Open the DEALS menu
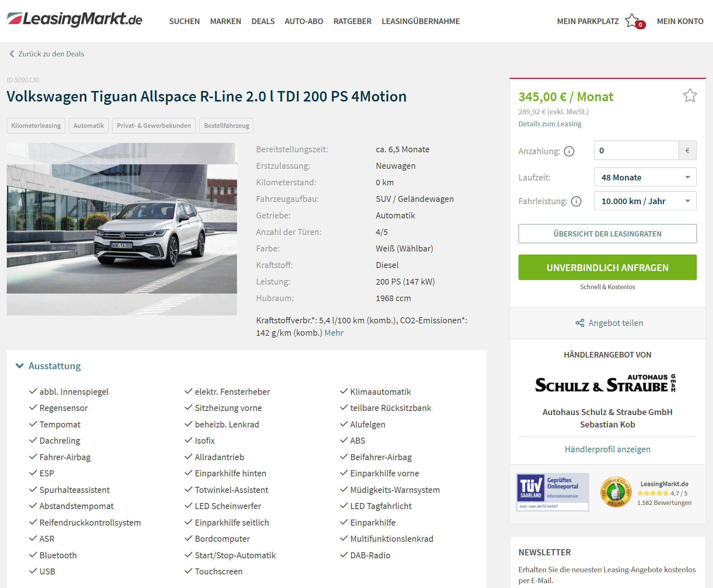This screenshot has height=588, width=713. (x=263, y=21)
